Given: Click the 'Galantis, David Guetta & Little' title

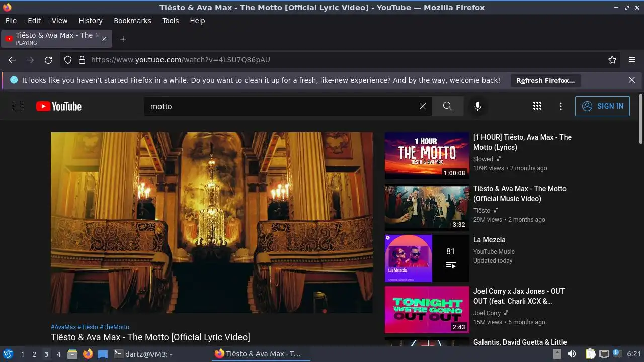Looking at the screenshot, I should coord(520,342).
